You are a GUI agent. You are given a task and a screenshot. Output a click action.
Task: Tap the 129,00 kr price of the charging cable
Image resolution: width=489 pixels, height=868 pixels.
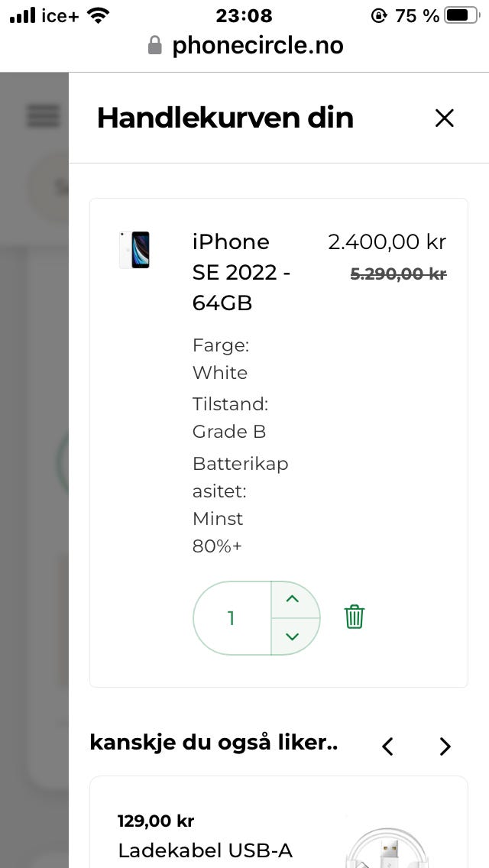point(156,821)
